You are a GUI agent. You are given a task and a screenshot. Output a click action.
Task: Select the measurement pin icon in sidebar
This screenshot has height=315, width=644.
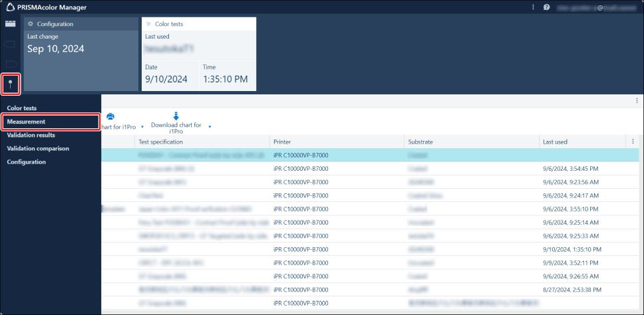coord(10,84)
